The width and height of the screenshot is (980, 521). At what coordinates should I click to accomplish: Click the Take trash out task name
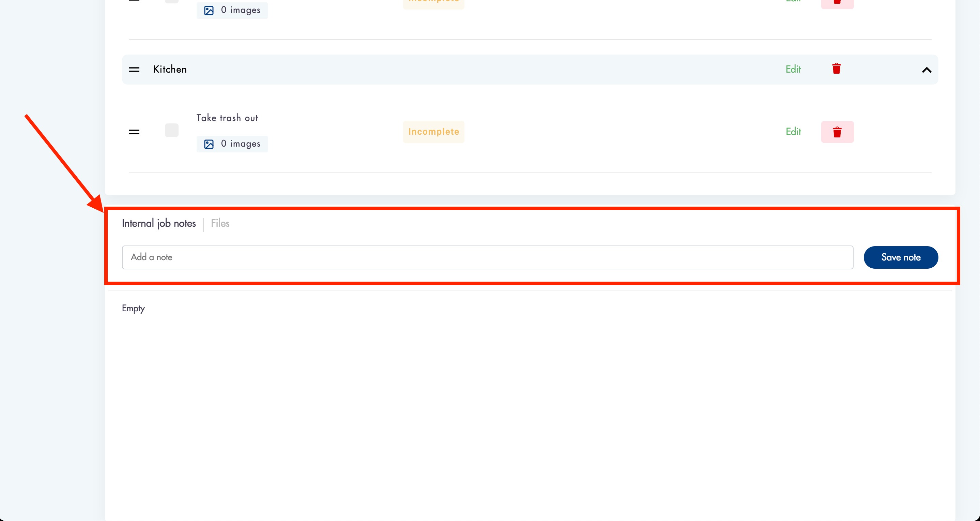pos(227,118)
